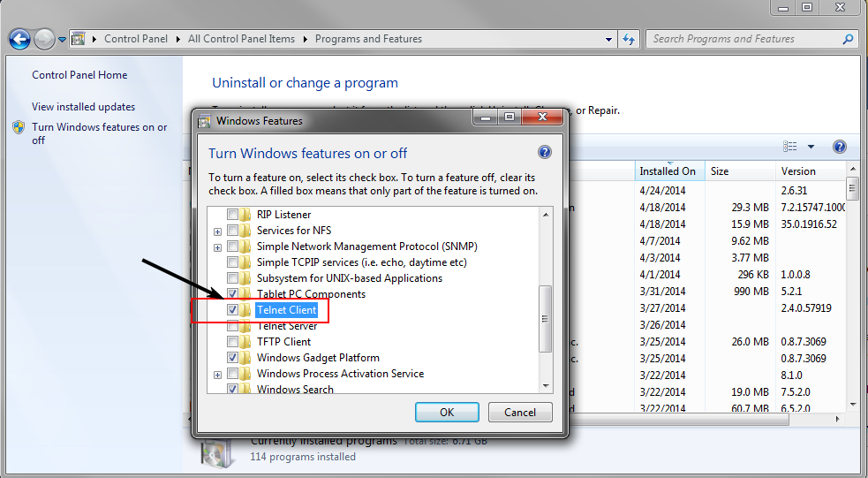Screen dimensions: 868x478
Task: Expand the Services for NFS tree node
Action: 217,231
